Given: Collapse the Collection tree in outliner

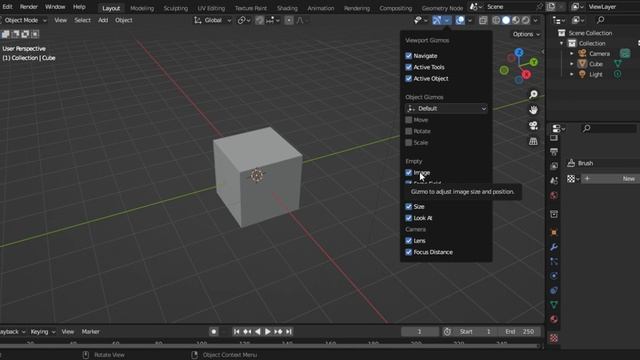Looking at the screenshot, I should pyautogui.click(x=562, y=43).
